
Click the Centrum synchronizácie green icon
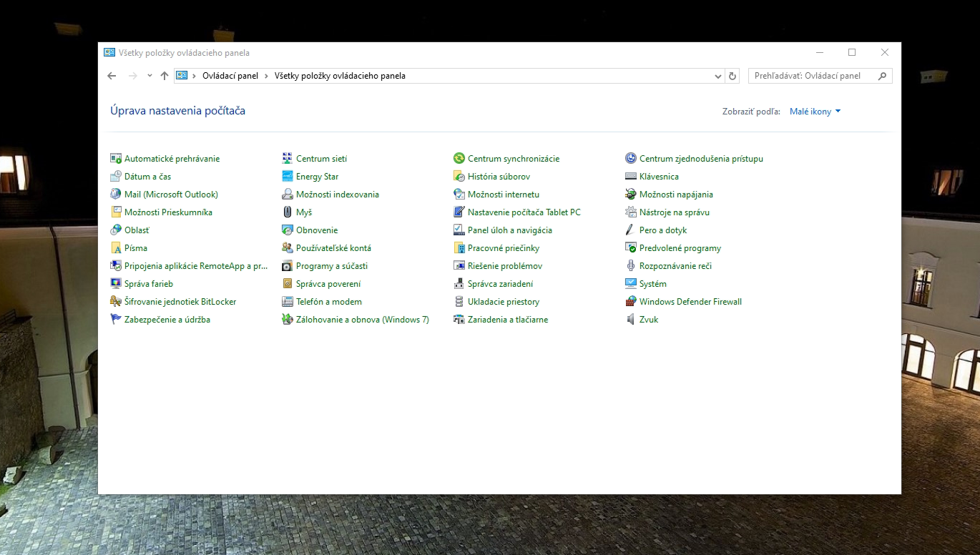pos(459,159)
